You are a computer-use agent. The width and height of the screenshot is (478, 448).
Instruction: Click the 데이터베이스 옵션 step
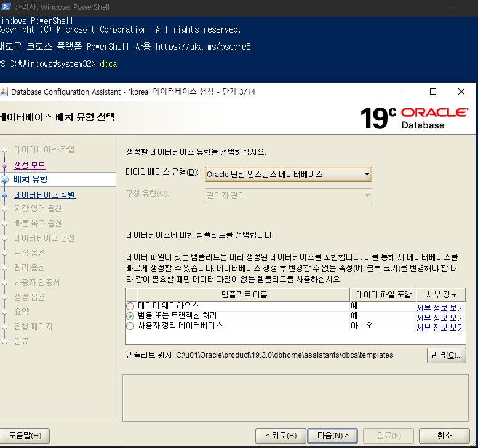[44, 238]
